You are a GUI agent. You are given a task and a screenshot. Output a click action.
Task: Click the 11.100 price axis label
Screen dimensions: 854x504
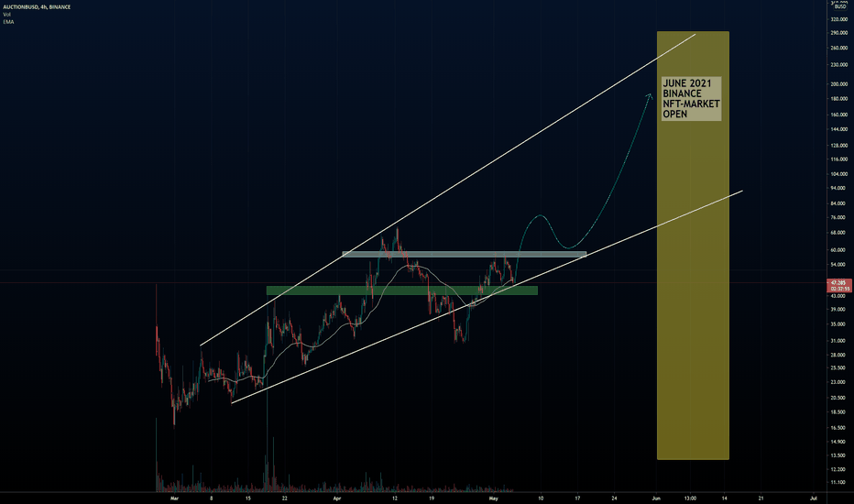pos(839,483)
